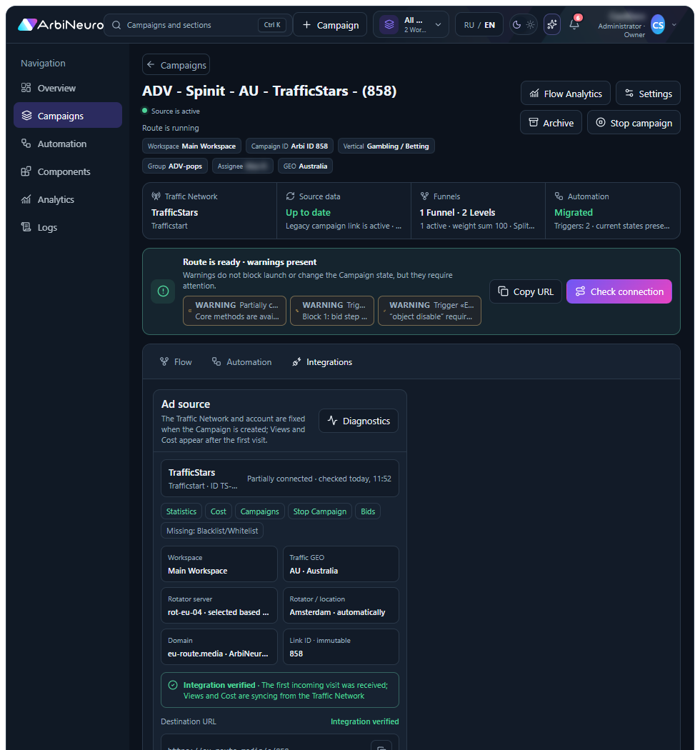Click the Traffic GEO AU Australia field

click(x=341, y=564)
